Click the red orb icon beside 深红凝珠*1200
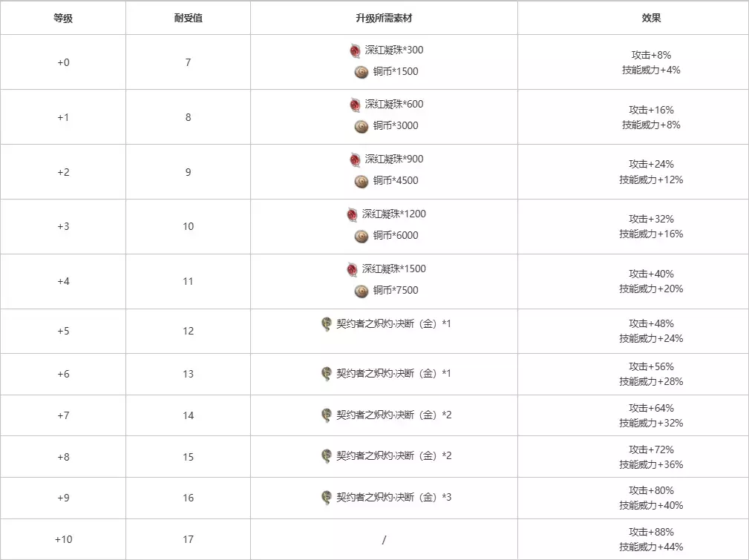Viewport: 749px width, 560px height. (353, 214)
